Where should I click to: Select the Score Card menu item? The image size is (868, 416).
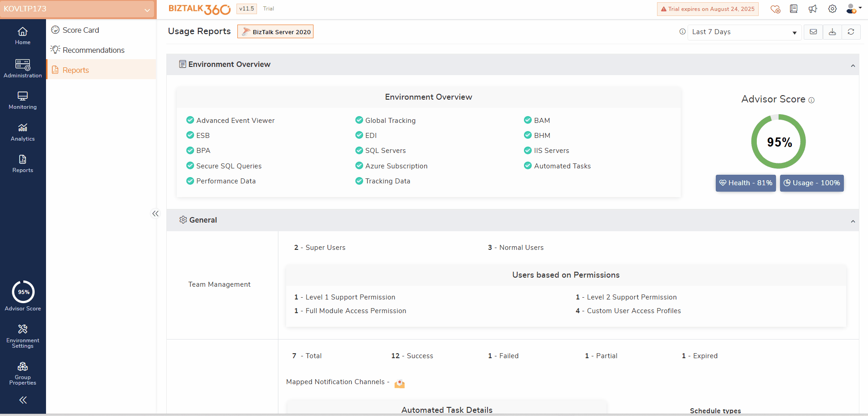81,30
